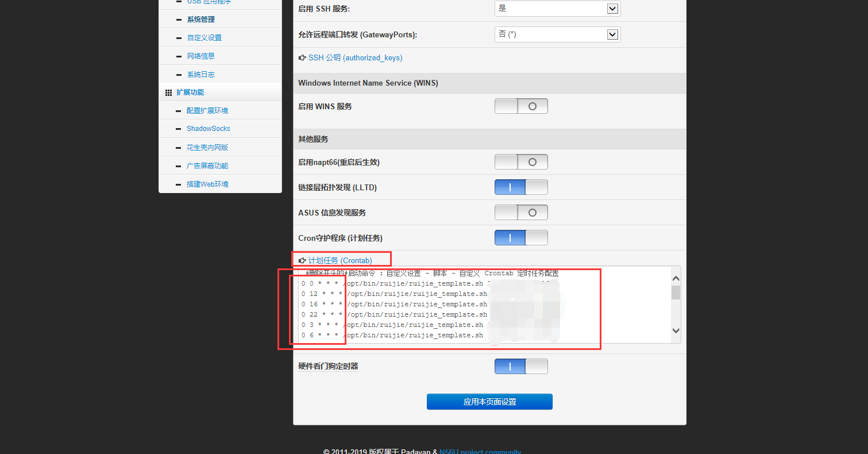Turn off Cron守护程序 switch

click(520, 238)
